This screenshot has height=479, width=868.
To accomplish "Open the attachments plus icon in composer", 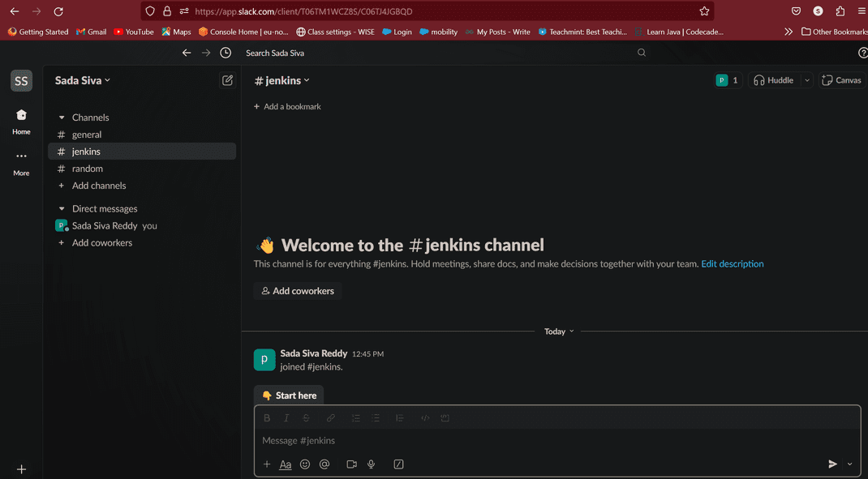I will pyautogui.click(x=267, y=464).
